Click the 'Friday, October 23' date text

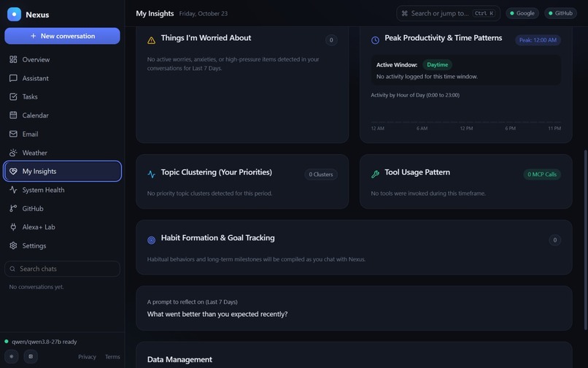204,14
